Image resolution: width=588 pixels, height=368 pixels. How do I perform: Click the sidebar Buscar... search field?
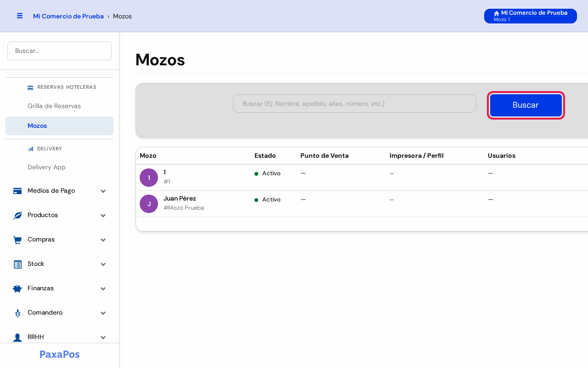59,51
